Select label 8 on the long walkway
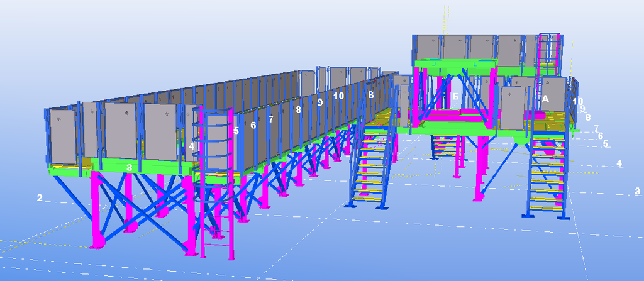 pyautogui.click(x=298, y=109)
